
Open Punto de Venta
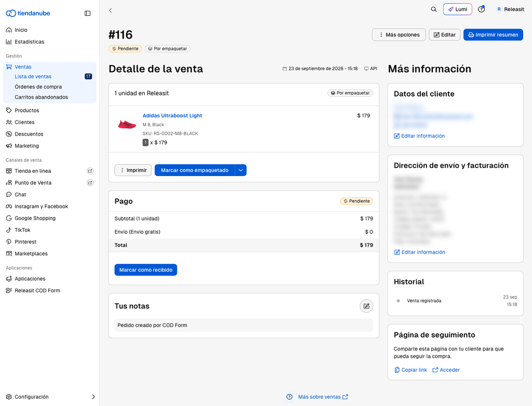[33, 183]
